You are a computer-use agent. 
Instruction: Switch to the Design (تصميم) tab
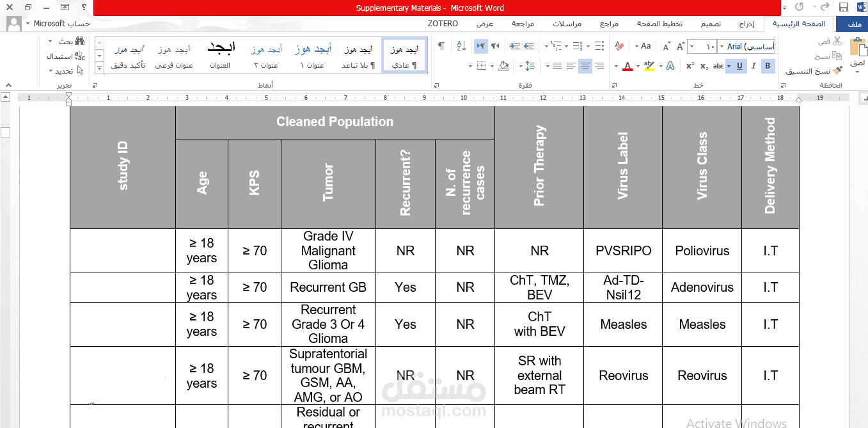click(x=711, y=24)
